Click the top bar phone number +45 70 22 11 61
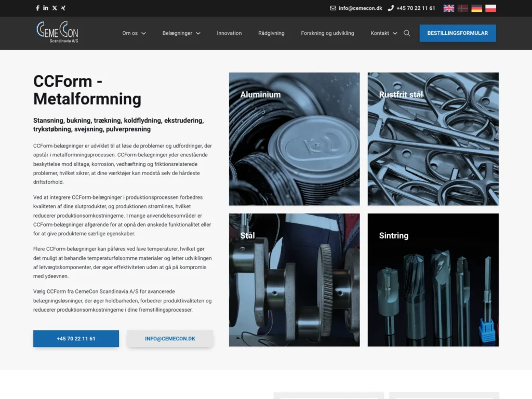The image size is (532, 399). [416, 8]
